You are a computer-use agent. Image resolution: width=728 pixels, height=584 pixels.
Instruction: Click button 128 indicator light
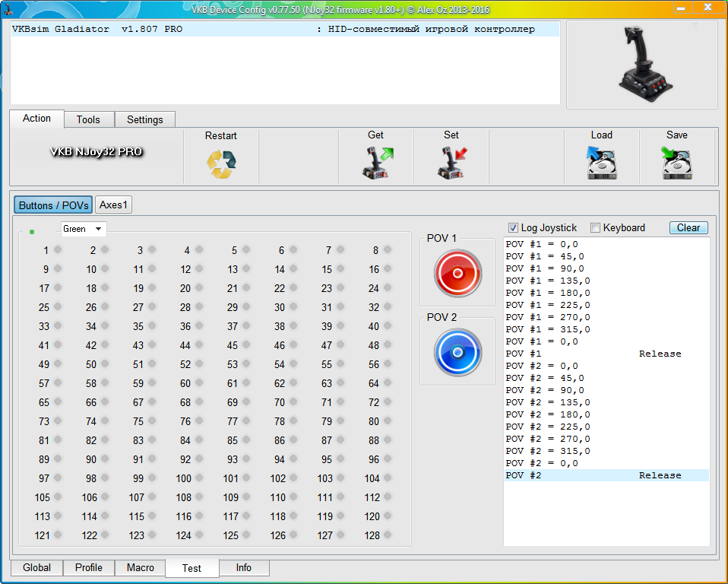coord(388,535)
